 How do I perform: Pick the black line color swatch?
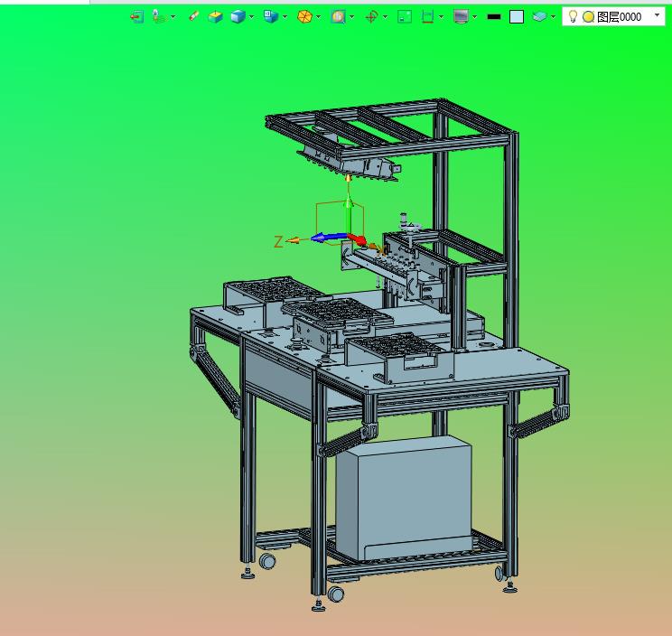494,17
